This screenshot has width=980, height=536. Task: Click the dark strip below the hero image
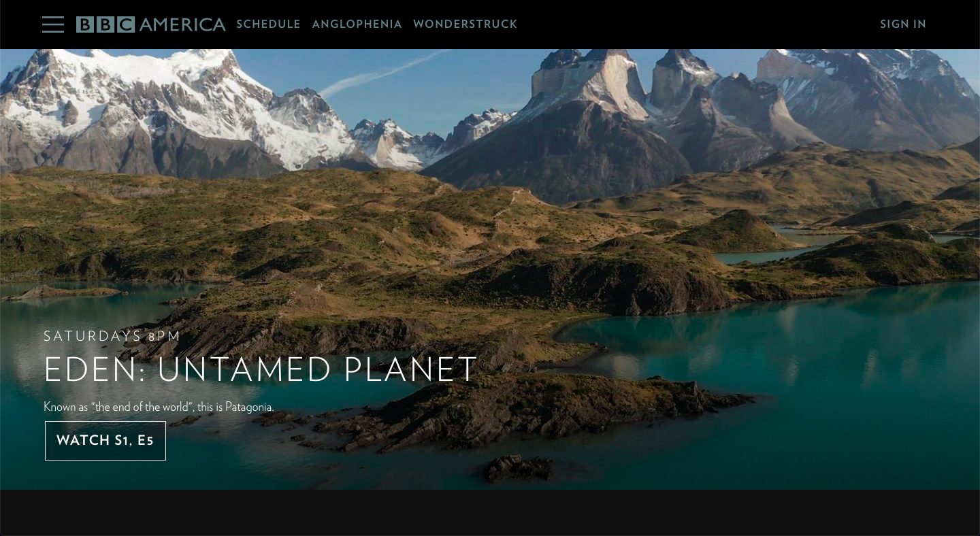pyautogui.click(x=490, y=513)
